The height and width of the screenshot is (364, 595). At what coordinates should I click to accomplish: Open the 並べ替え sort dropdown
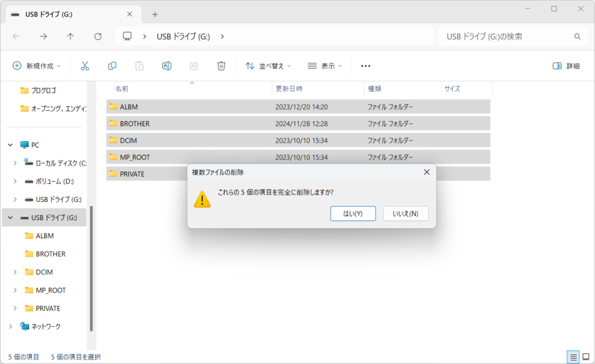click(268, 66)
